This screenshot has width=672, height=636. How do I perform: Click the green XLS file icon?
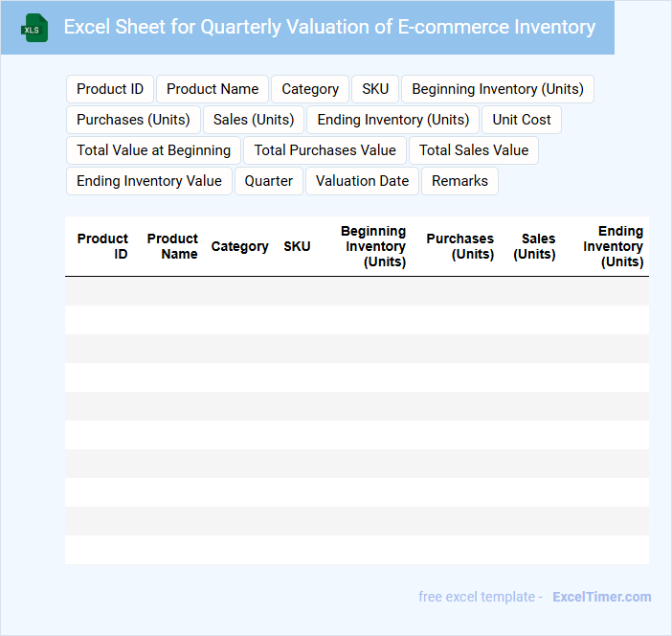(x=34, y=28)
